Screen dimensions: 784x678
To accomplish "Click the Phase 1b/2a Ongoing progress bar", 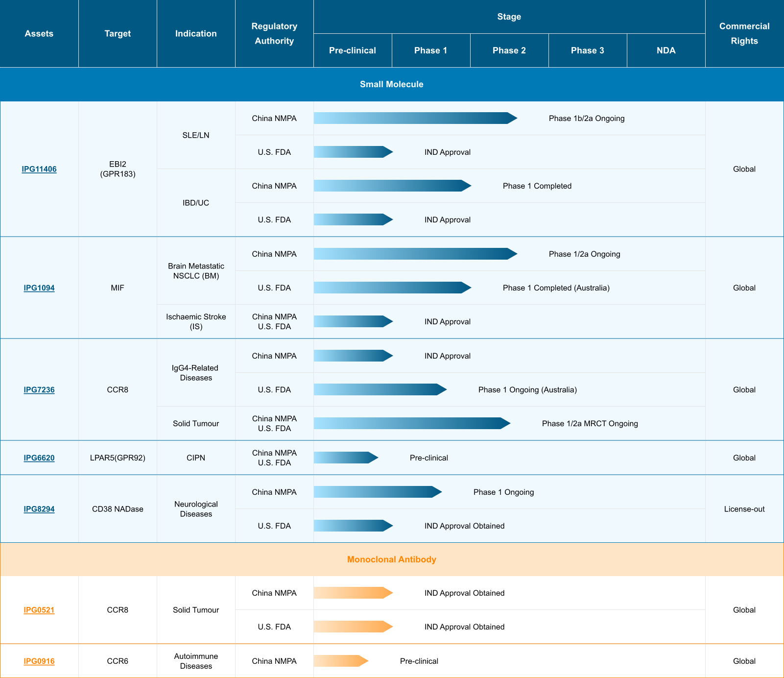I will [415, 118].
